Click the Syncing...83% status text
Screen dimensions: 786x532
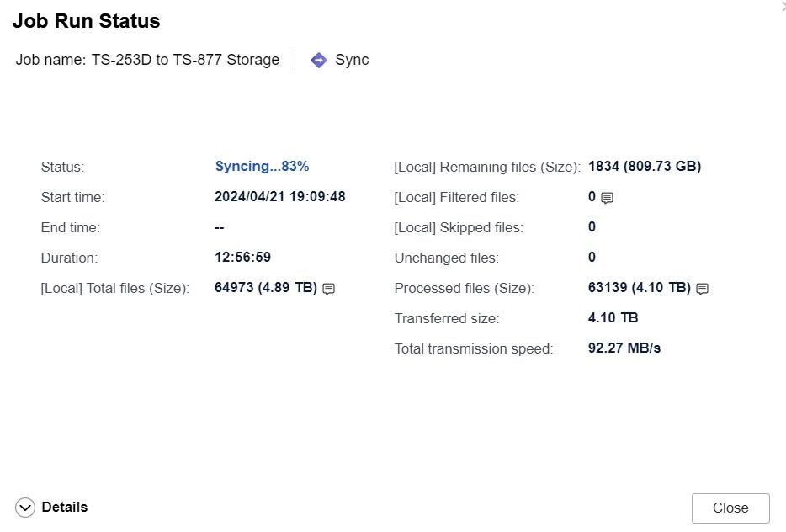pyautogui.click(x=262, y=166)
